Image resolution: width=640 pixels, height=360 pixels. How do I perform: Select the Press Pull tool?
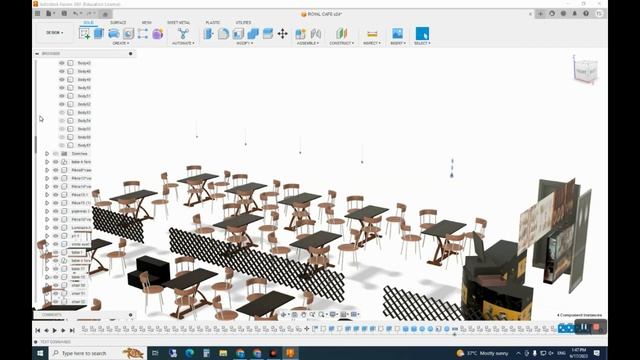click(209, 33)
